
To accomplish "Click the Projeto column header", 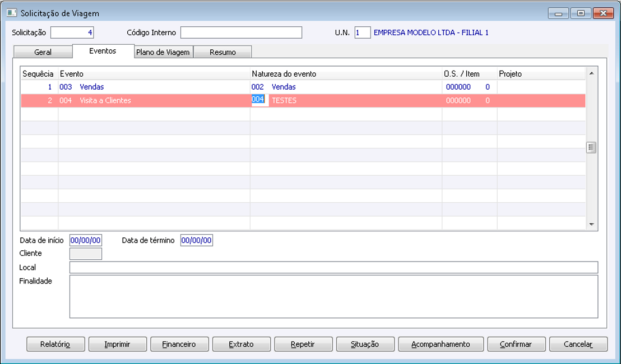I will point(541,74).
